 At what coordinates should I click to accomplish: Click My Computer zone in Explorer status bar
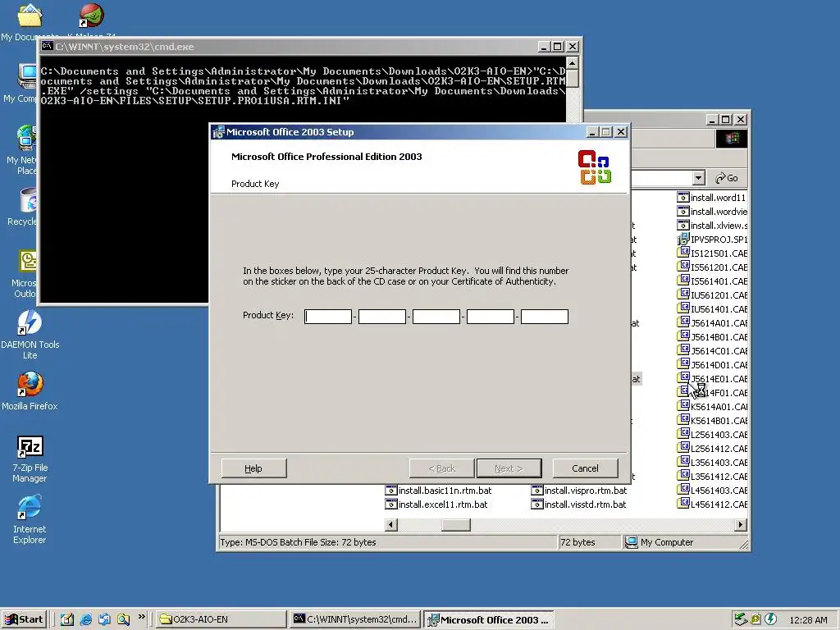tap(660, 542)
